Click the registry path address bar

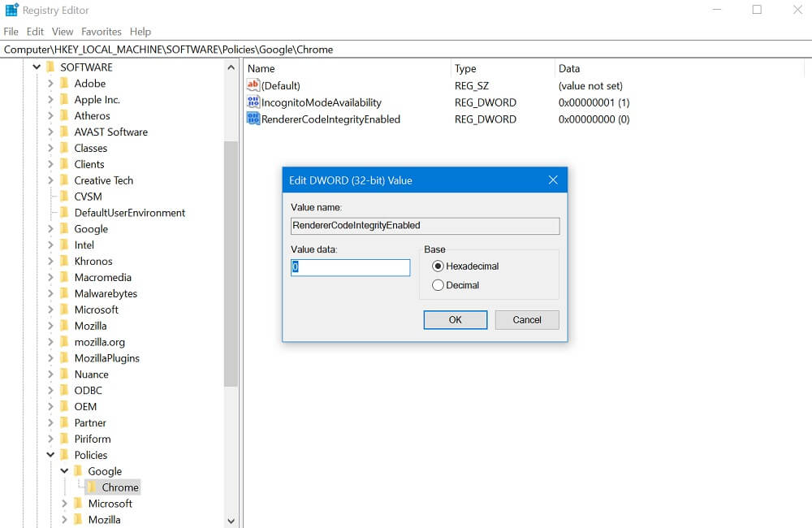[406, 50]
